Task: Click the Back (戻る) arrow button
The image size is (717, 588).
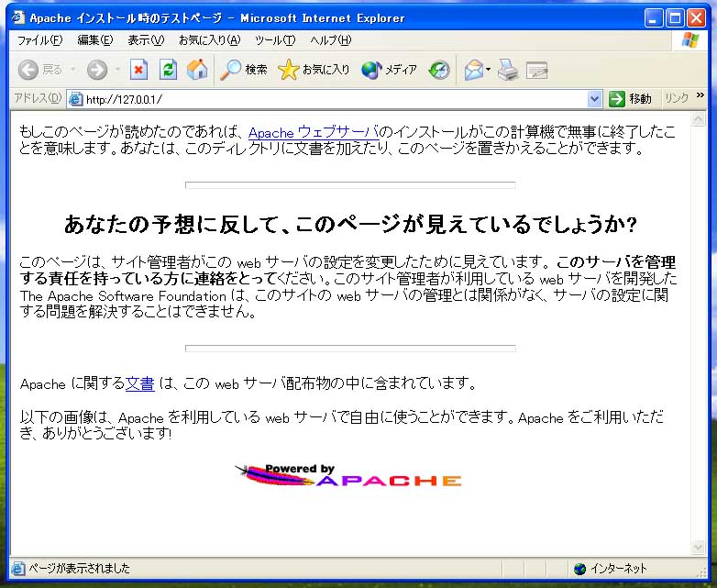Action: [28, 70]
